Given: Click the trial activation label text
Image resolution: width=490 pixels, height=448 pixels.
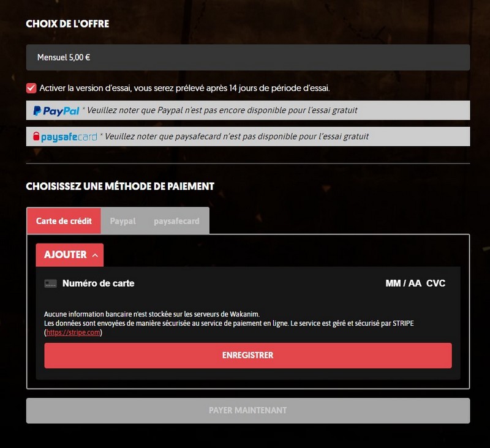Looking at the screenshot, I should pyautogui.click(x=185, y=88).
